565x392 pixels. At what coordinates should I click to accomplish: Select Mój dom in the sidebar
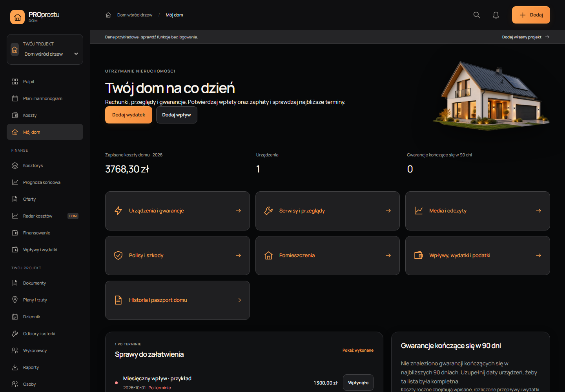pos(45,132)
